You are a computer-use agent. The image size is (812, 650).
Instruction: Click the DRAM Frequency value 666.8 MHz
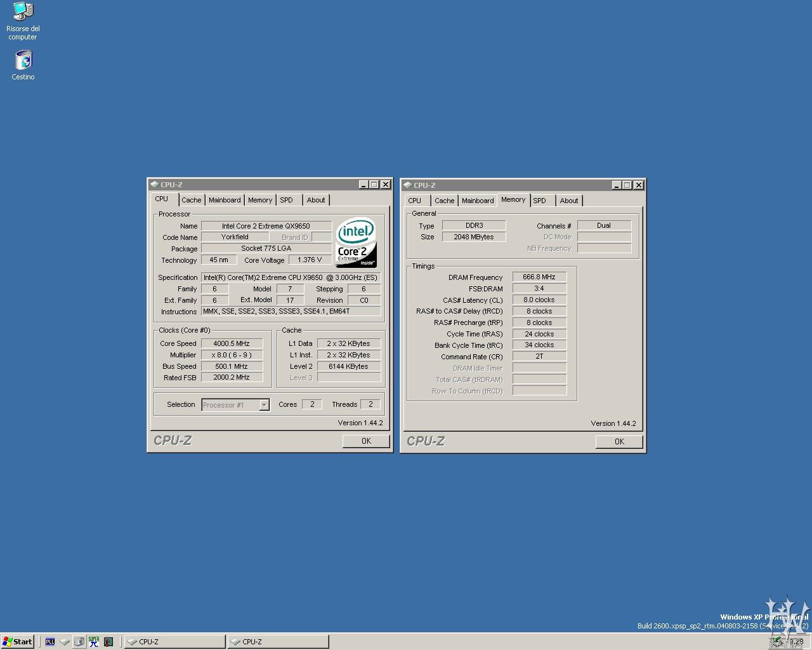[x=539, y=277]
